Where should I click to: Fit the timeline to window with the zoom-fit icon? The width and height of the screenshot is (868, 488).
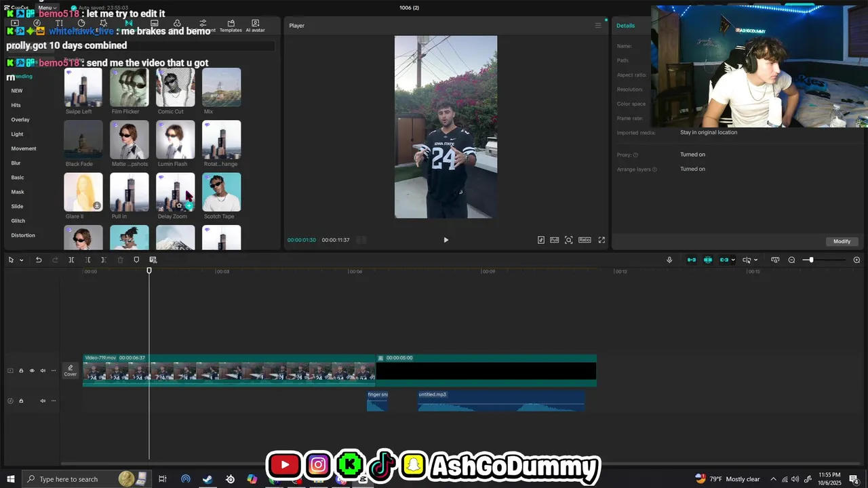775,260
